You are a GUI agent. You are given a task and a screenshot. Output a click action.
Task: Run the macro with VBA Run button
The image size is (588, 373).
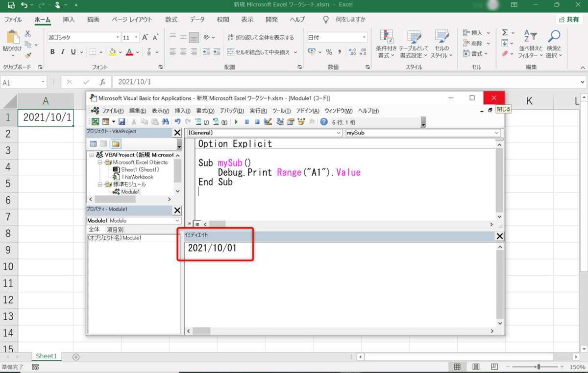[x=236, y=122]
